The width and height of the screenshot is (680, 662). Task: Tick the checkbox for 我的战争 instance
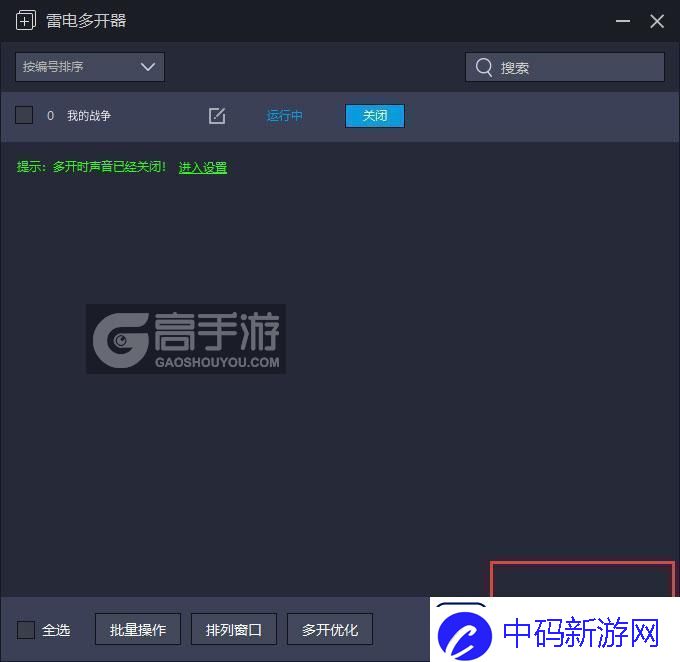[x=24, y=115]
